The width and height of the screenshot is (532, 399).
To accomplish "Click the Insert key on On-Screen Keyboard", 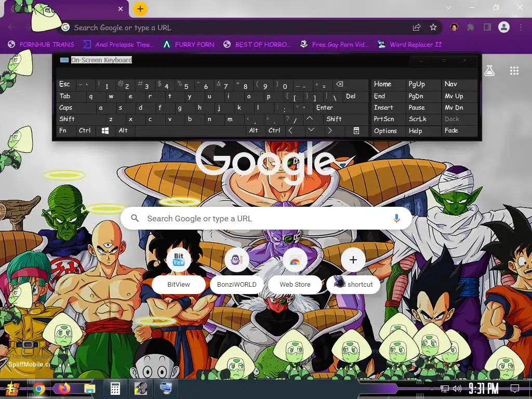I will (x=388, y=108).
